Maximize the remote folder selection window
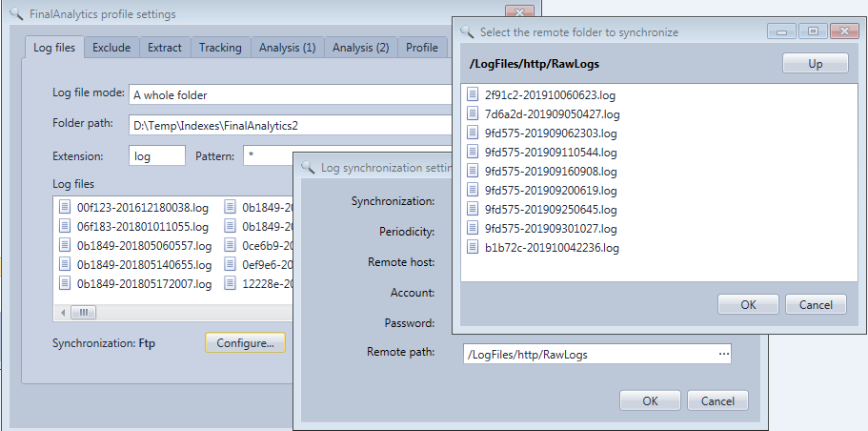The image size is (868, 431). [813, 31]
